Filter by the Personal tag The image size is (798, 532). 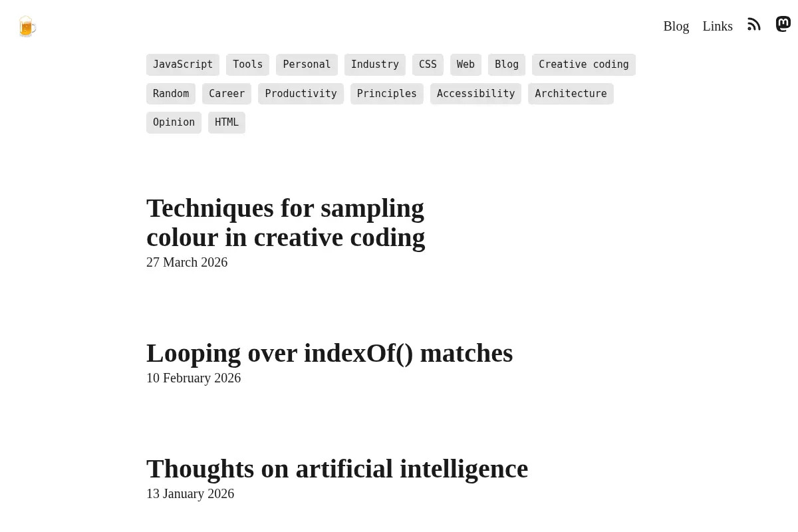(307, 65)
